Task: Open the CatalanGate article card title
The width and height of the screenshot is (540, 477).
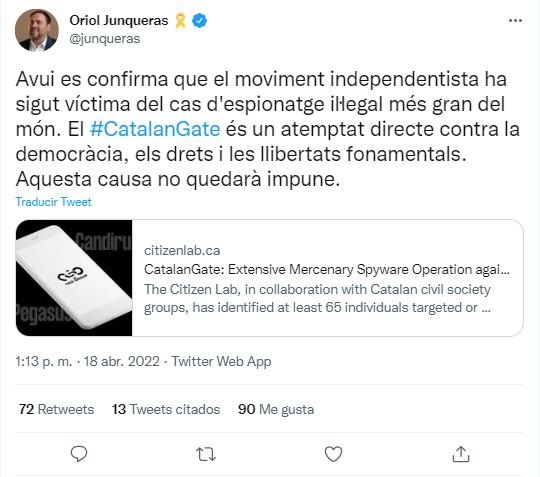Action: [327, 269]
